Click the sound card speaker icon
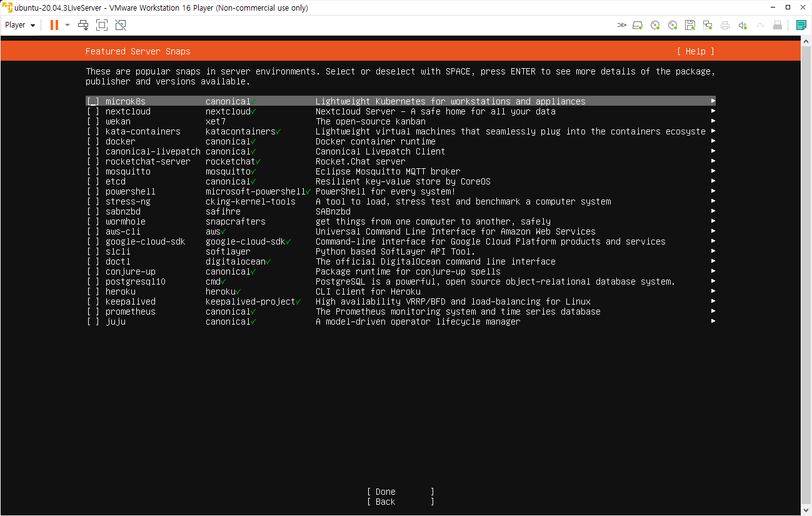Viewport: 812px width, 516px height. tap(743, 25)
